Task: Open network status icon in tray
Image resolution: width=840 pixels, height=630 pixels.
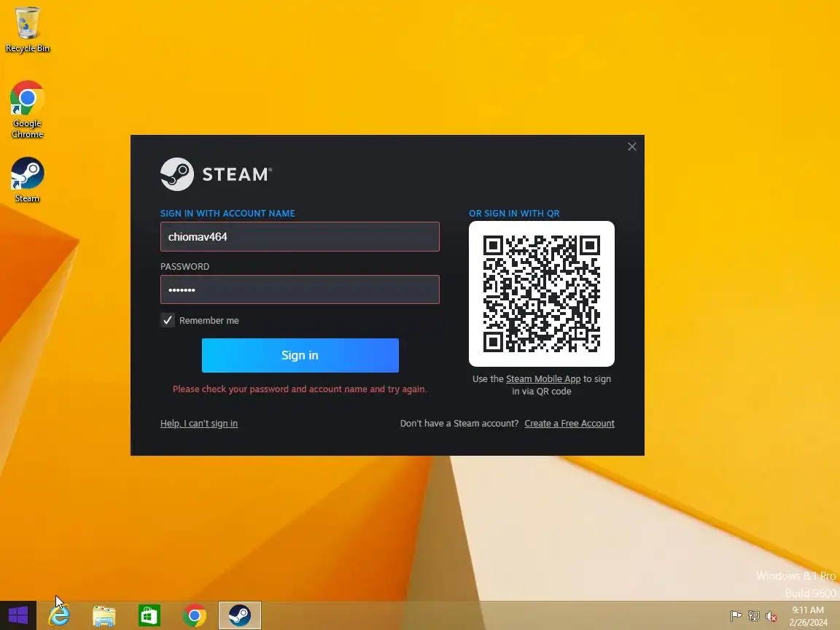Action: click(x=754, y=616)
